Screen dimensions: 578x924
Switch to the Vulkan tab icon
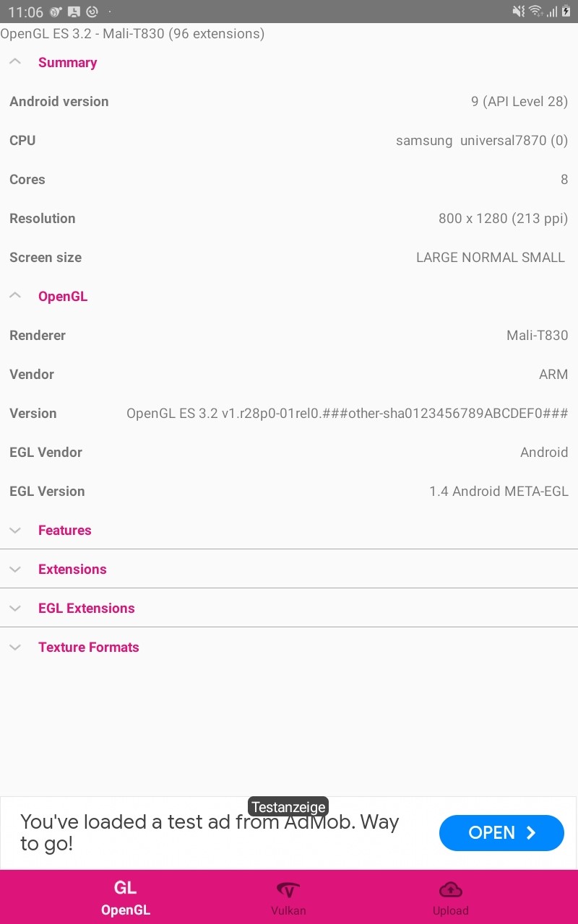tap(288, 889)
